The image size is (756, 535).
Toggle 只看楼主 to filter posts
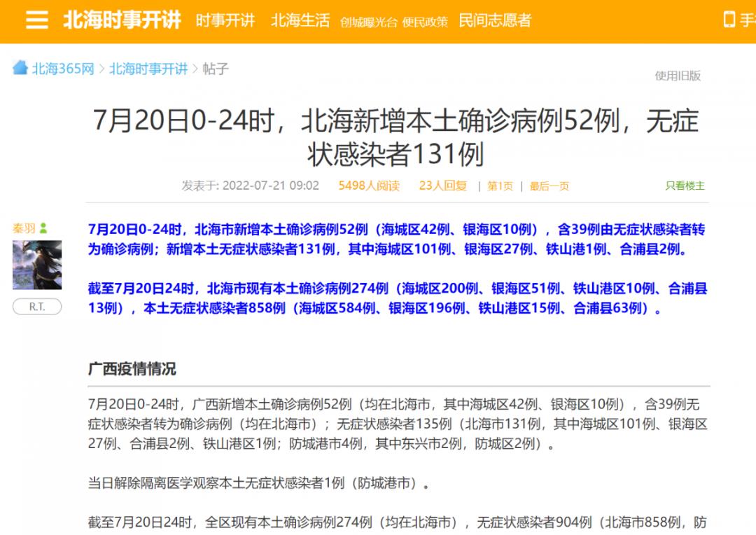pos(685,186)
